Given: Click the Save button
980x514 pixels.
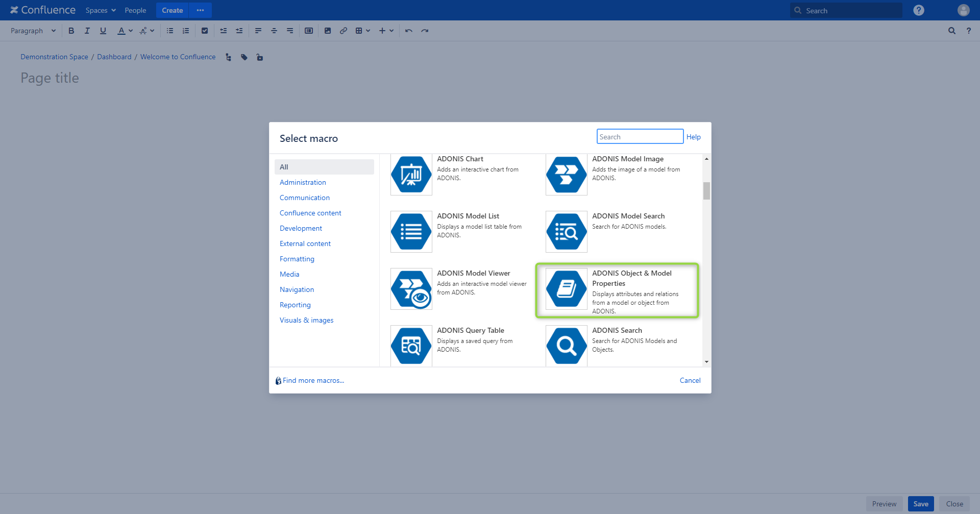Looking at the screenshot, I should pos(921,504).
